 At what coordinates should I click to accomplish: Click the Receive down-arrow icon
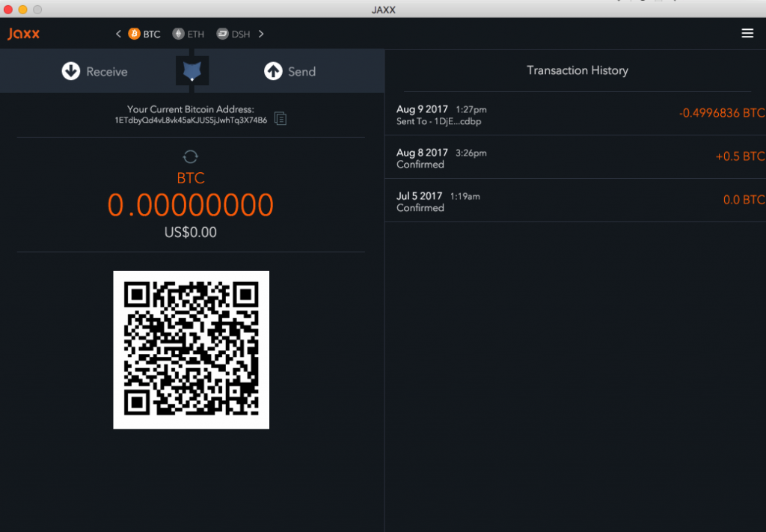tap(71, 71)
